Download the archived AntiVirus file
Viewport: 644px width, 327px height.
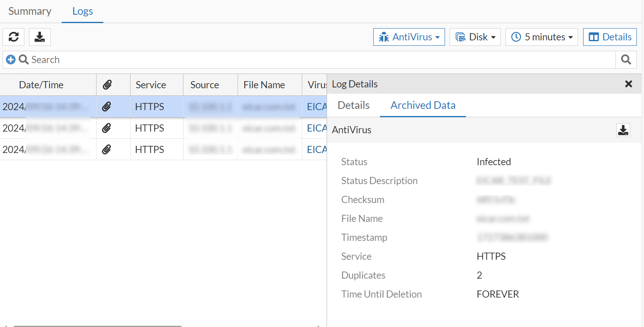623,130
